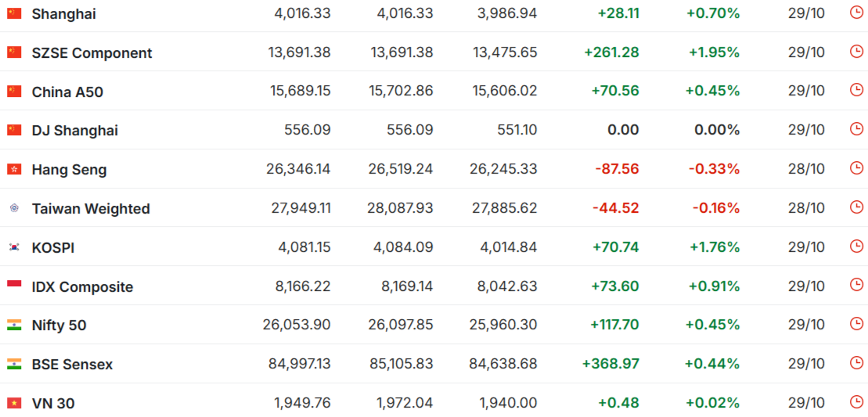The image size is (868, 417).
Task: Click the Taiwan flag icon
Action: tap(14, 208)
